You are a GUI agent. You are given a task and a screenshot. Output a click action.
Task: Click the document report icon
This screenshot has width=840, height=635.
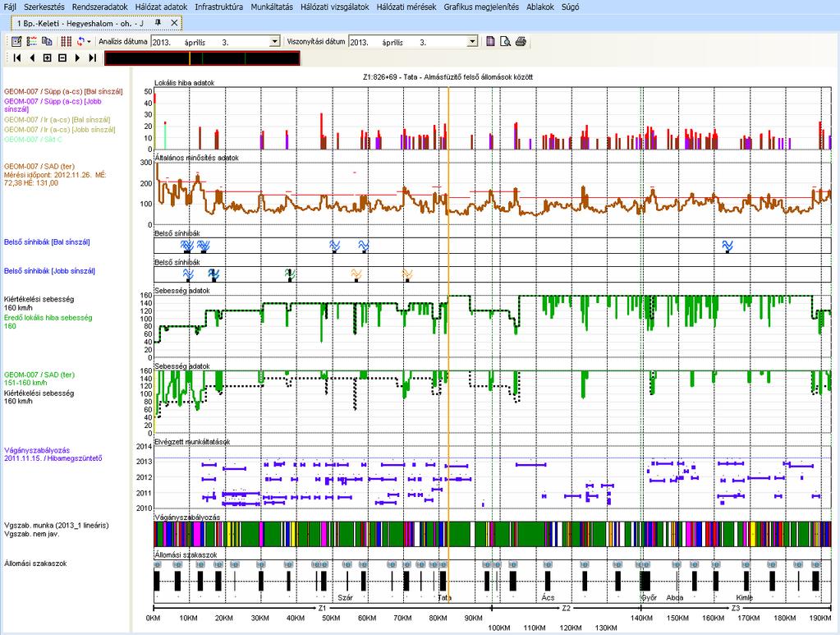(490, 41)
